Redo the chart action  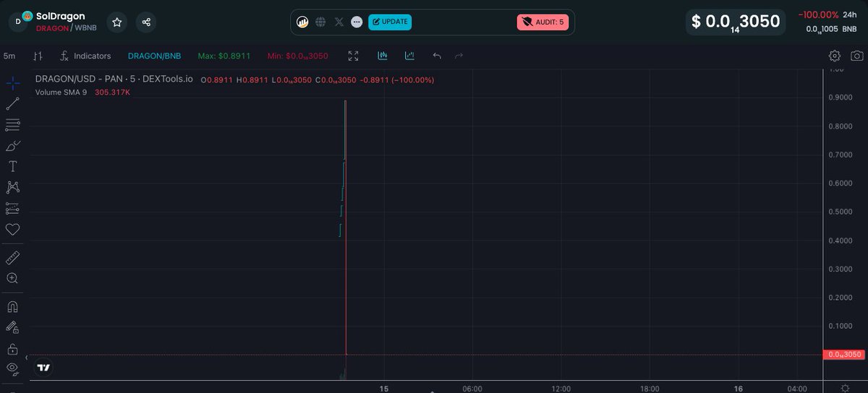459,56
